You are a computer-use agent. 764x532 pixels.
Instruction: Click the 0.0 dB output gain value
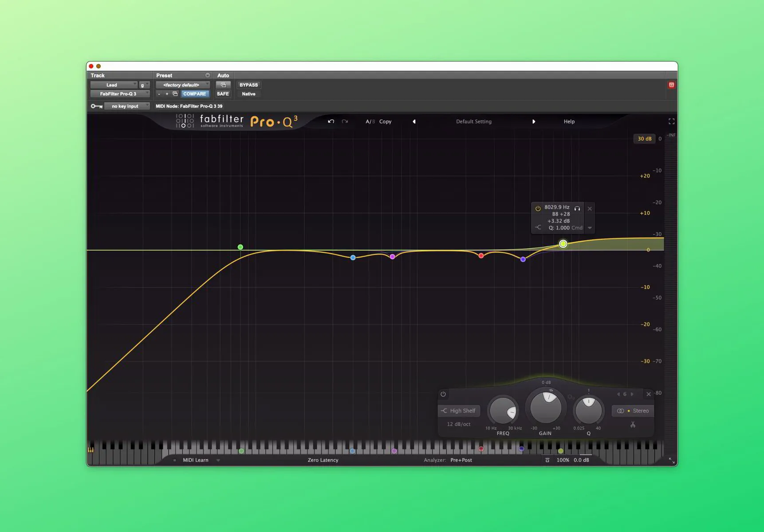[x=581, y=460]
